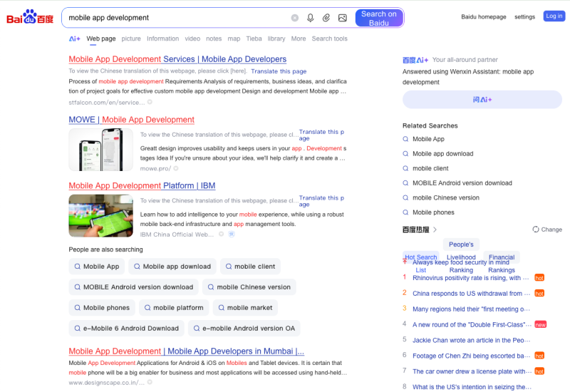Click the circle icon after IBM China Official Web
Viewport: 570px width, 392px height.
coord(221,234)
